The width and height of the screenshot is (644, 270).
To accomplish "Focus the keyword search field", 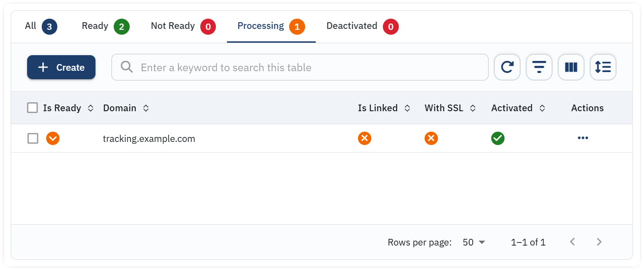I will tap(300, 68).
